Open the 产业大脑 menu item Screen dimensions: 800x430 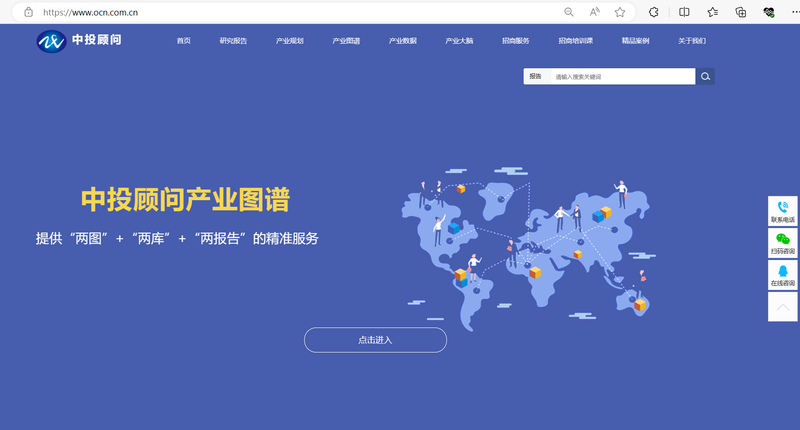click(459, 41)
